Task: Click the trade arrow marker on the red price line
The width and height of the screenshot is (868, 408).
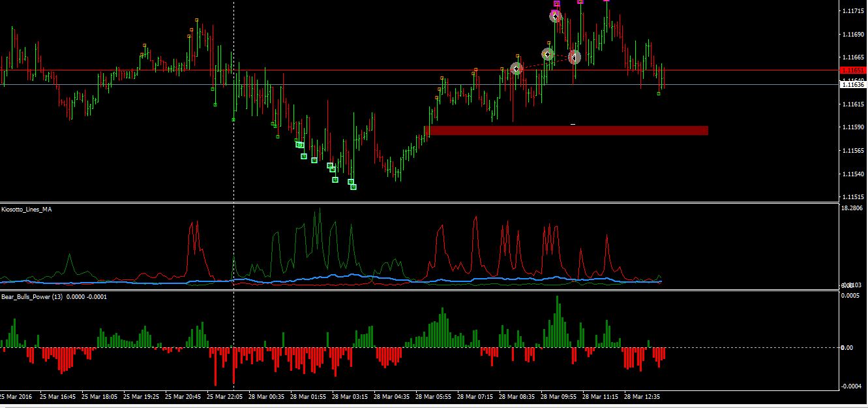Action: coord(516,68)
